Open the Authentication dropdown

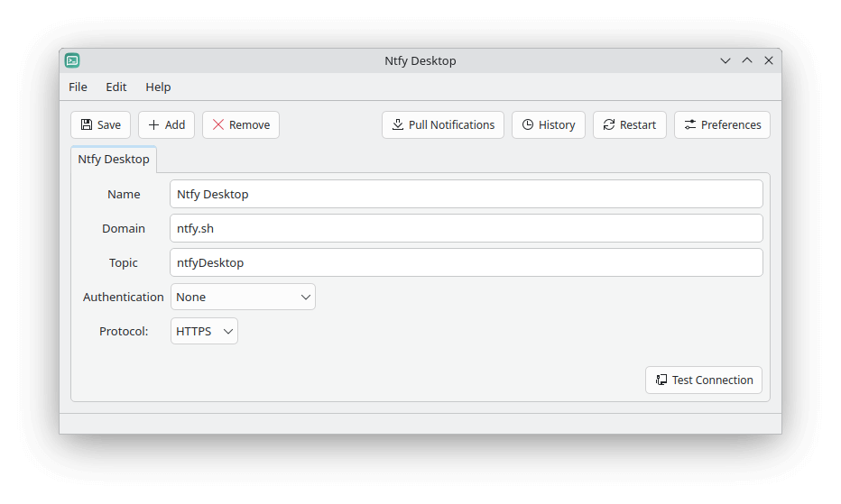[243, 297]
